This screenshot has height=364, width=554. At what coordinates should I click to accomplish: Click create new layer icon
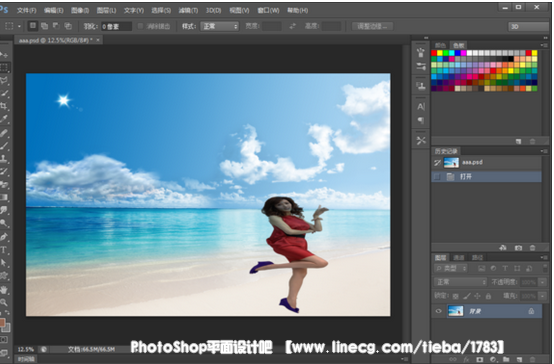coord(519,359)
